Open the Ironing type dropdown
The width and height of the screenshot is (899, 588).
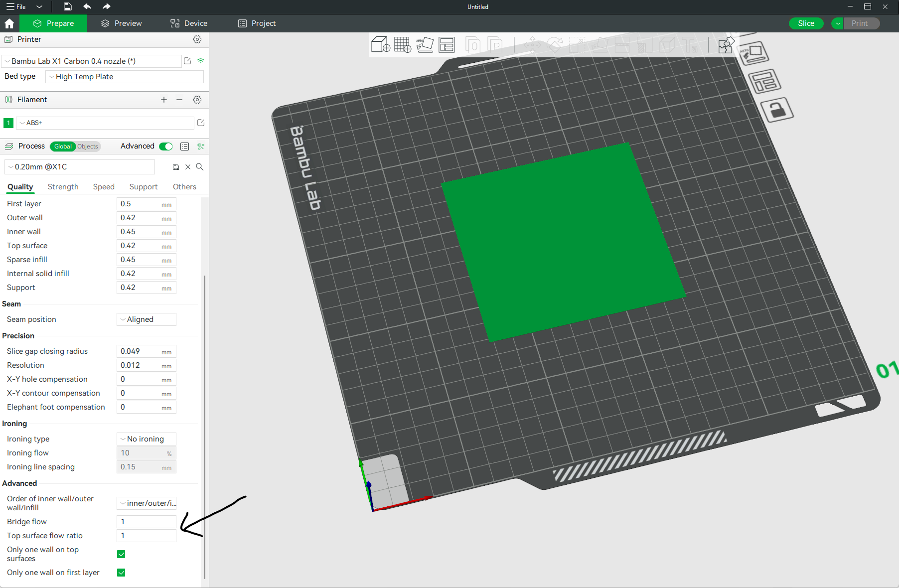(x=147, y=439)
